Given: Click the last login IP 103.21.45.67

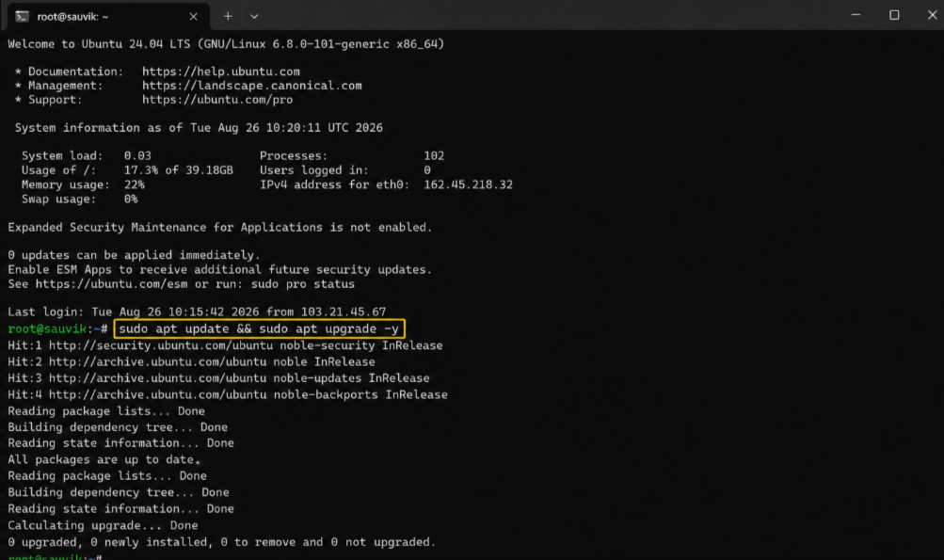Looking at the screenshot, I should (x=344, y=312).
